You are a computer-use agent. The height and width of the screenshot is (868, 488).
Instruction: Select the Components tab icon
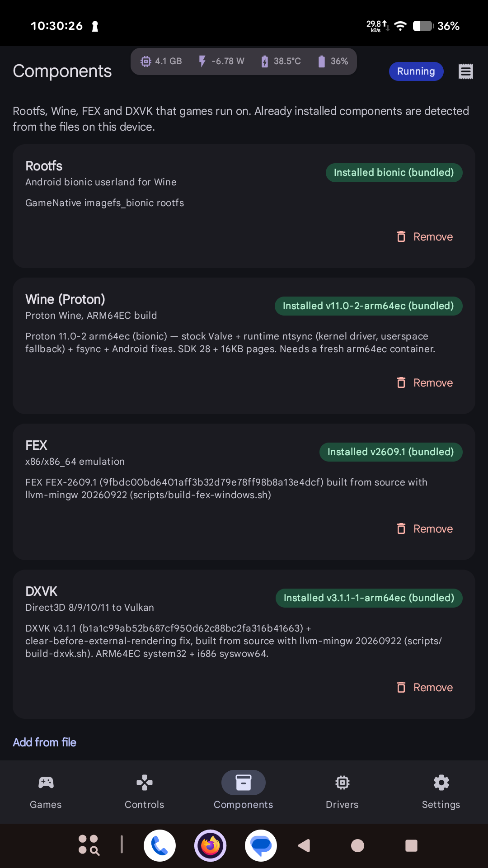[244, 783]
